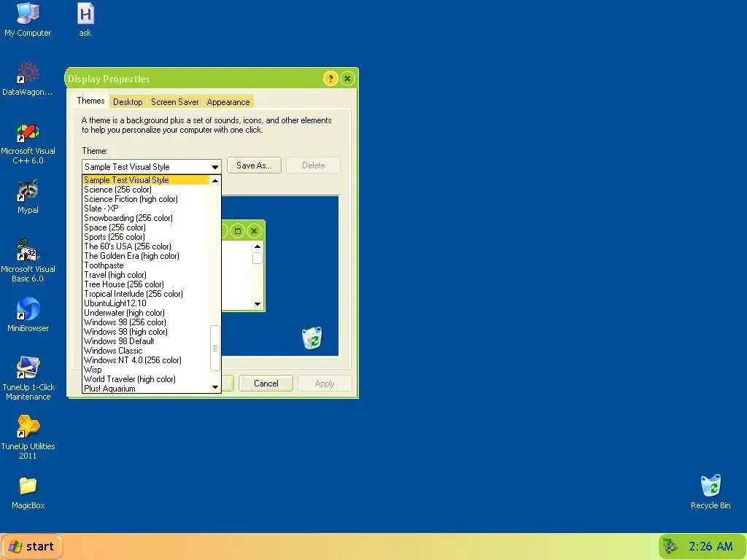This screenshot has height=560, width=747.
Task: Select 'Space (256 color)' theme
Action: point(146,227)
